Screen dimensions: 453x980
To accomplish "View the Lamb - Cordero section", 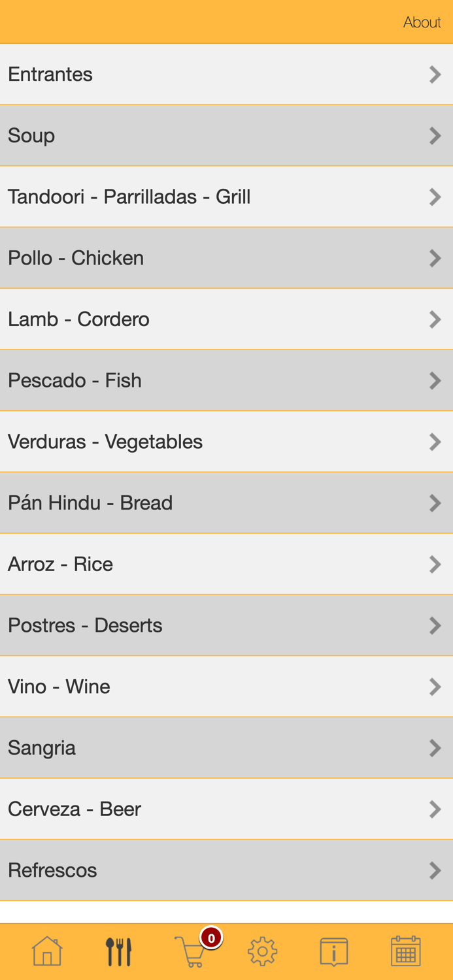I will (226, 319).
